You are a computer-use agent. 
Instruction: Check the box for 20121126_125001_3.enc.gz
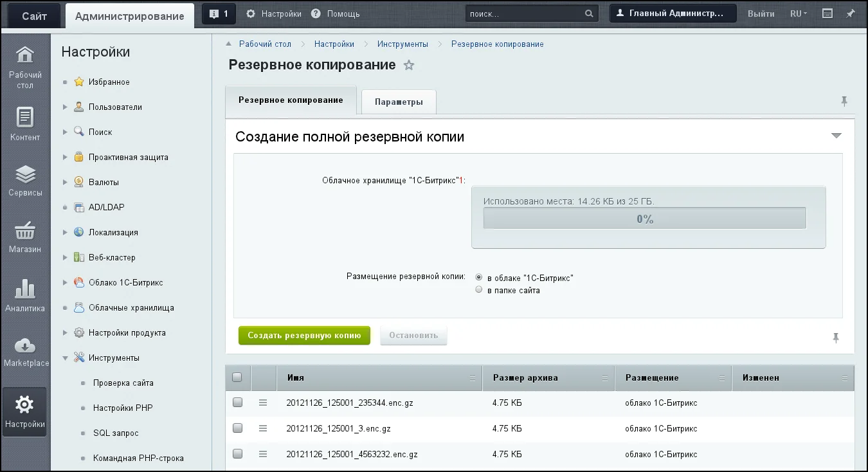point(238,428)
